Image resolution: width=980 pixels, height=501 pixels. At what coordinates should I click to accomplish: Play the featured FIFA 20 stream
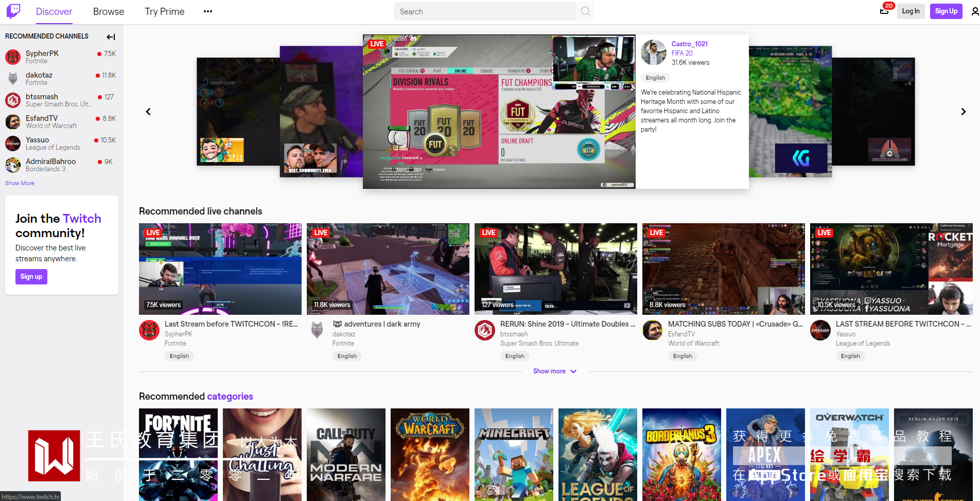[499, 112]
